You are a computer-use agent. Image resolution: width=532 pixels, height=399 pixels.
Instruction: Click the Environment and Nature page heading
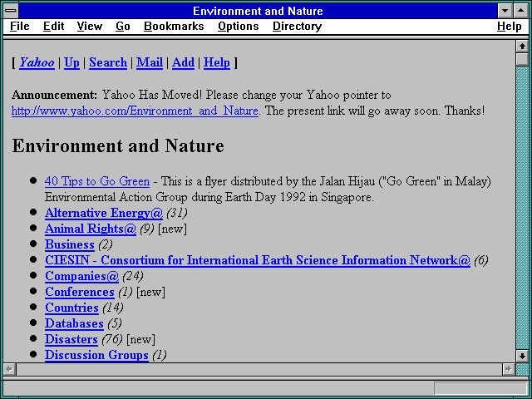(x=118, y=146)
